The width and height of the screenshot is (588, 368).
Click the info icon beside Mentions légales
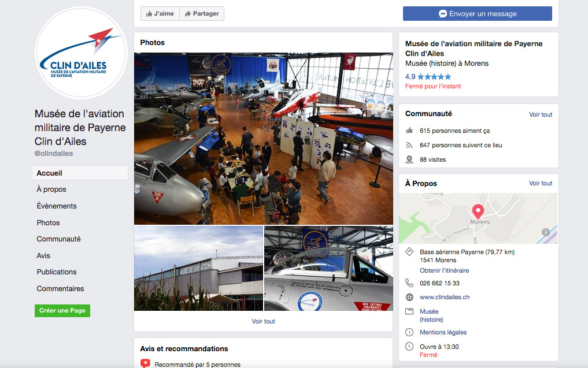tap(409, 332)
